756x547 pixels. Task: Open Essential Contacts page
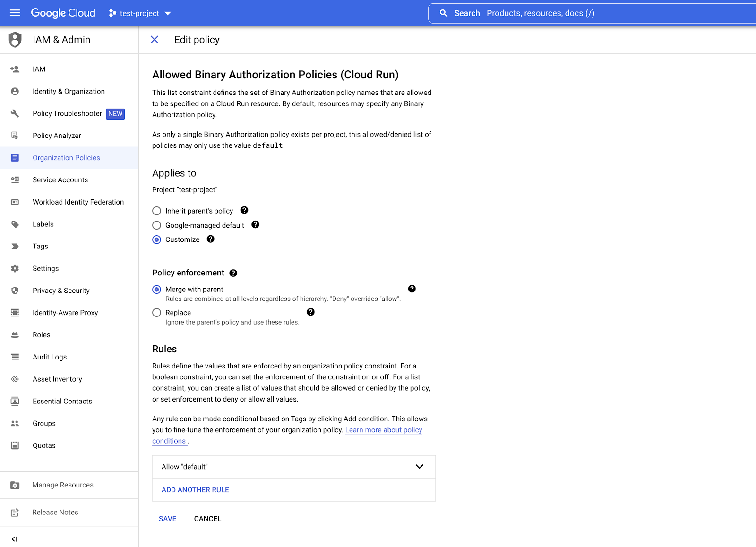(x=62, y=402)
